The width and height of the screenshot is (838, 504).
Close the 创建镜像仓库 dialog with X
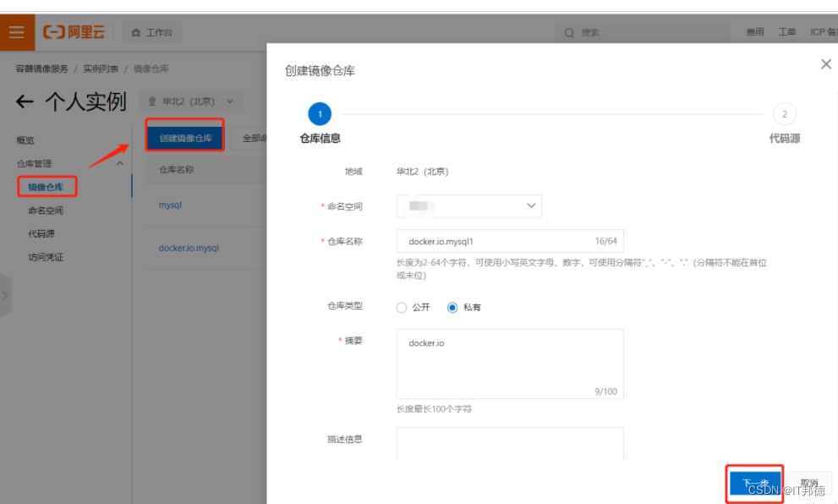click(825, 64)
